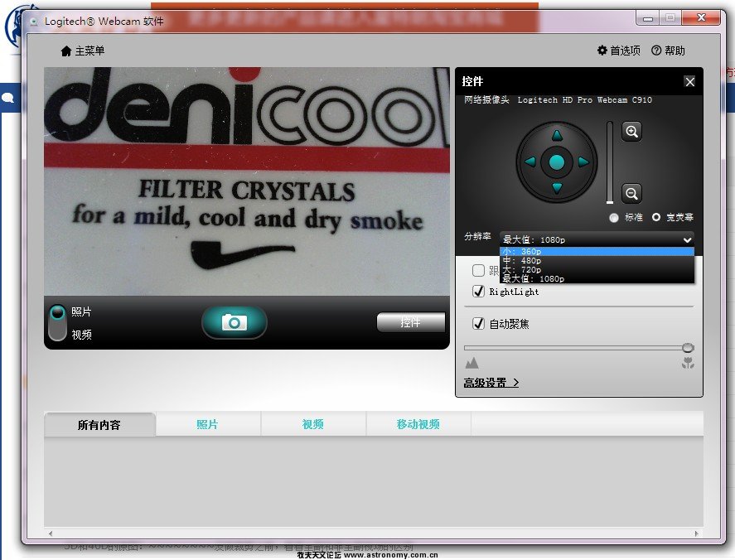Screen dimensions: 735x560
Task: Click the macro flower focus icon
Action: pyautogui.click(x=688, y=363)
